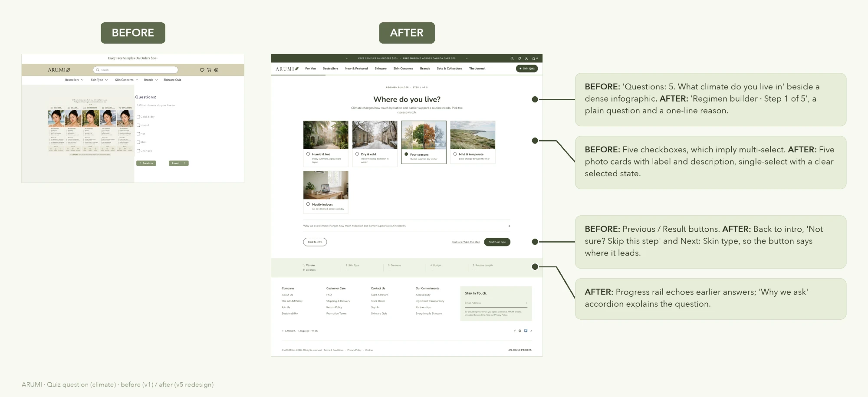Image resolution: width=868 pixels, height=397 pixels.
Task: Expand the Brands dropdown in Before nav
Action: (151, 80)
